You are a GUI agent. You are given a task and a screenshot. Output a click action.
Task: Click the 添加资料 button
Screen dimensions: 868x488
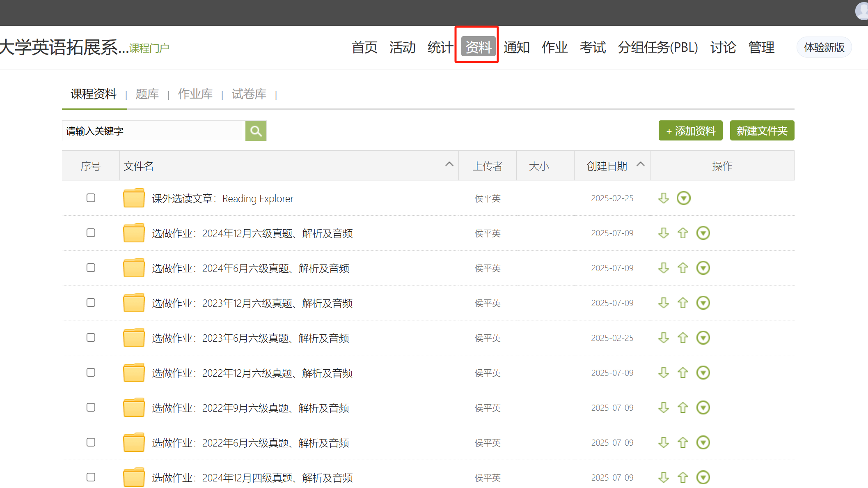pyautogui.click(x=690, y=131)
